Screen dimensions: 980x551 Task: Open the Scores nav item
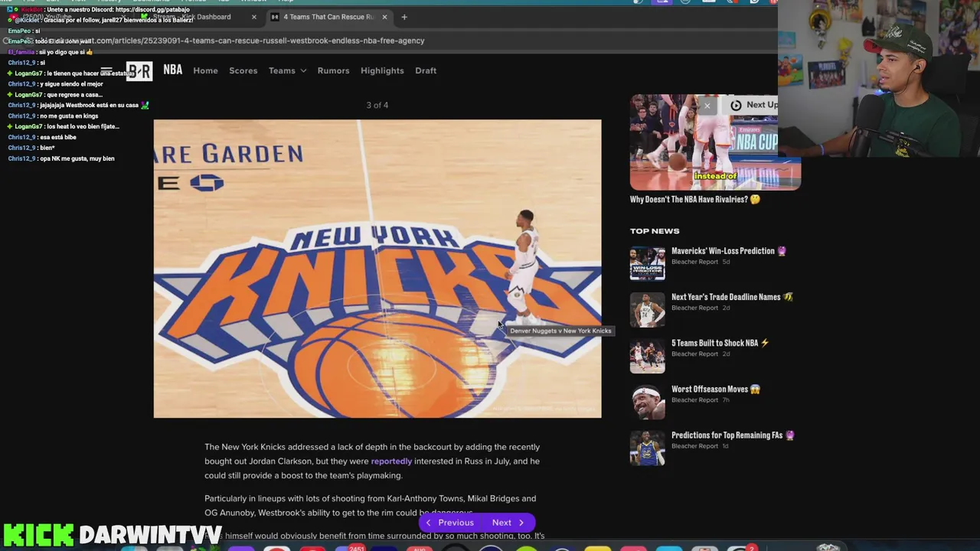[x=243, y=70]
